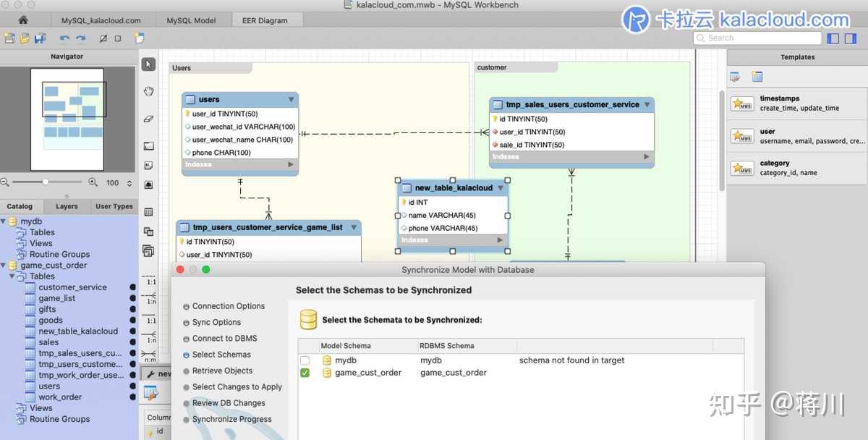Select the hand pan tool
This screenshot has width=868, height=440.
[x=148, y=91]
